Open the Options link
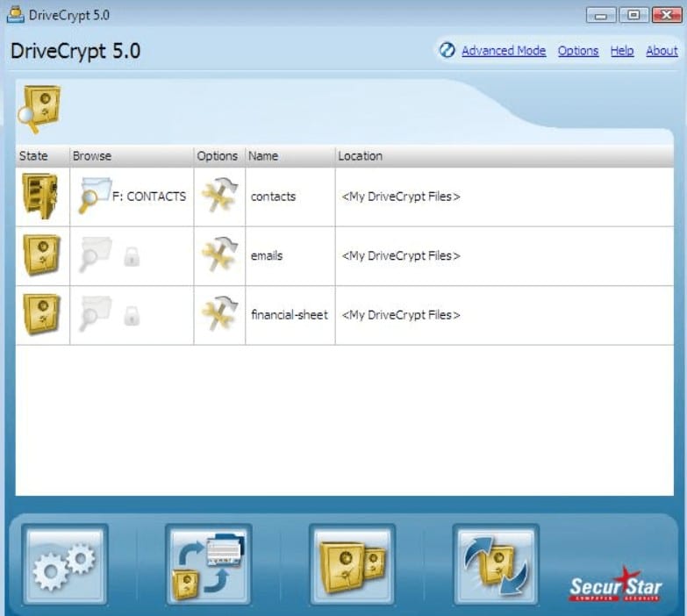 coord(578,51)
